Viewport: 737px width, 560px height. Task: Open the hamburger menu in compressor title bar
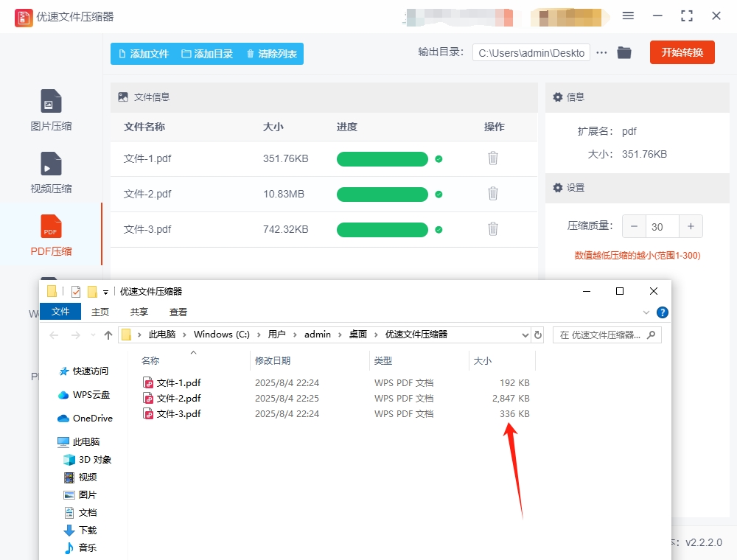tap(628, 16)
